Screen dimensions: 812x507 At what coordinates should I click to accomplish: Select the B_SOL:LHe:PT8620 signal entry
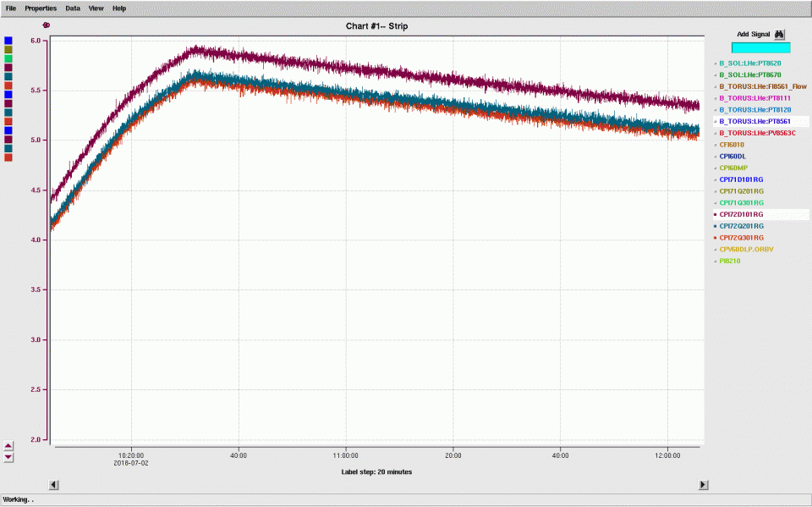[749, 63]
